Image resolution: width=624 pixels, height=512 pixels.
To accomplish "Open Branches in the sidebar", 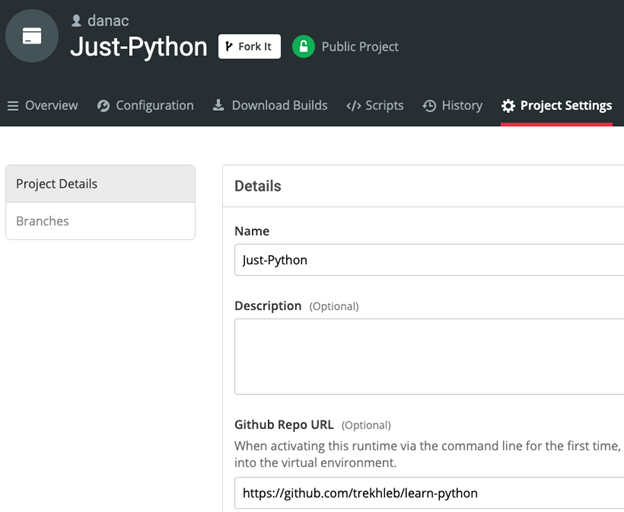I will click(100, 221).
